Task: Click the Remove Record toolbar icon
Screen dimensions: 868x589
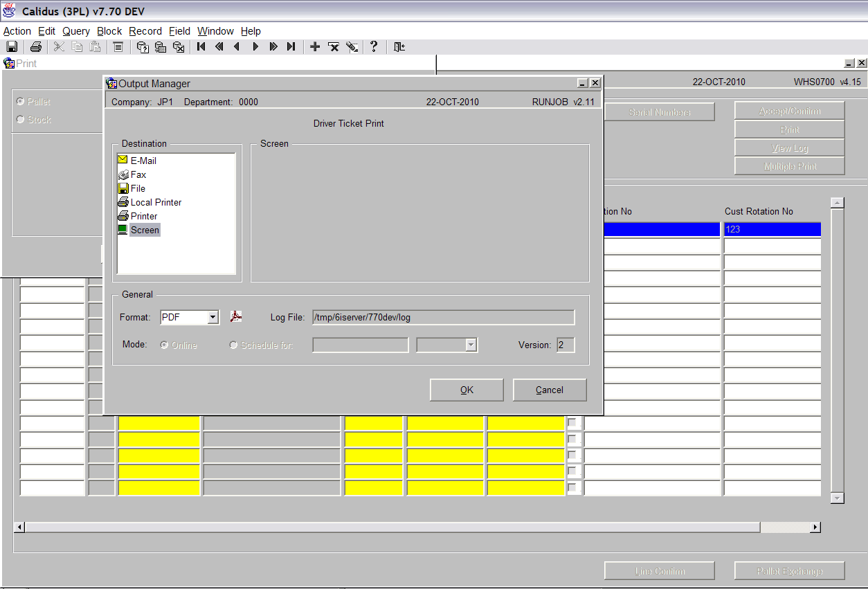Action: [334, 46]
